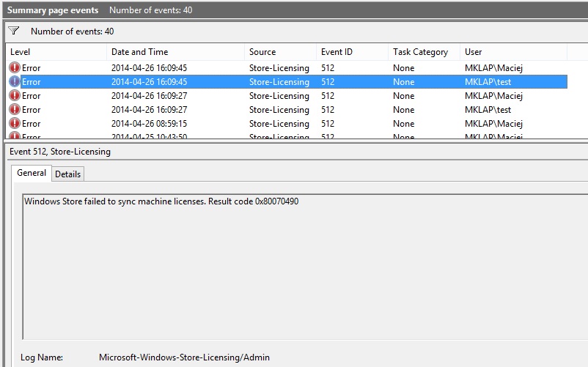Sort by Date and Time column
Screen dimensions: 588x367
[175, 52]
